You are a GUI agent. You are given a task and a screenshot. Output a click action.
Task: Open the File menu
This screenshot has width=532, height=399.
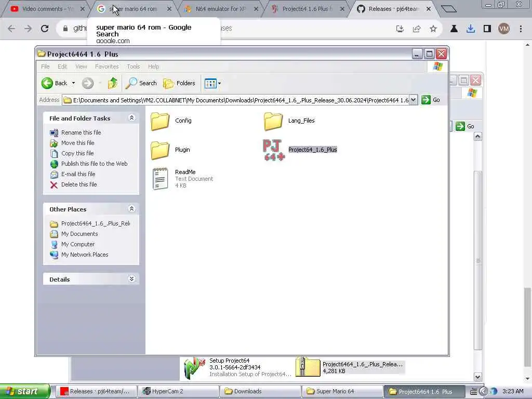click(45, 66)
